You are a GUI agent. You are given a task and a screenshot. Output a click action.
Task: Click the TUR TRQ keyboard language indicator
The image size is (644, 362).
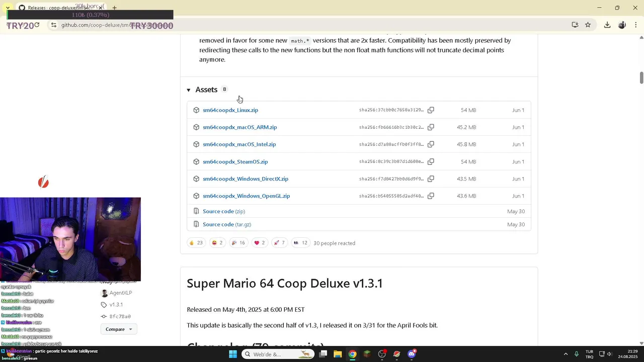coord(589,354)
